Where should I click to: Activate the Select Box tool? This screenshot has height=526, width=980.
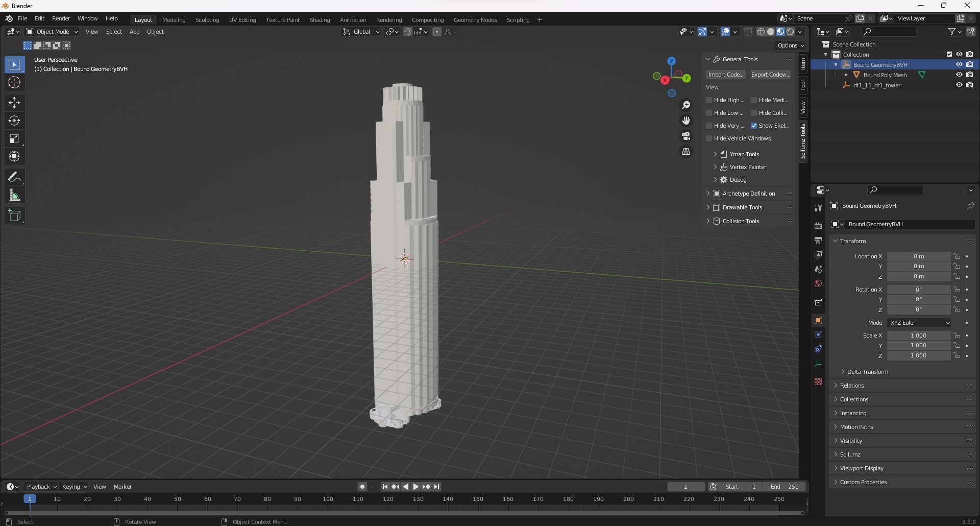[14, 64]
